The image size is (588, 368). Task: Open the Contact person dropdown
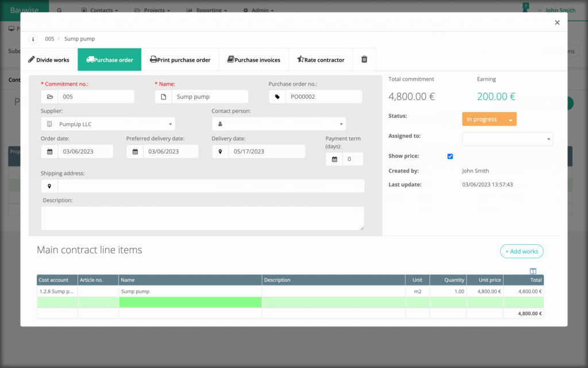point(279,124)
